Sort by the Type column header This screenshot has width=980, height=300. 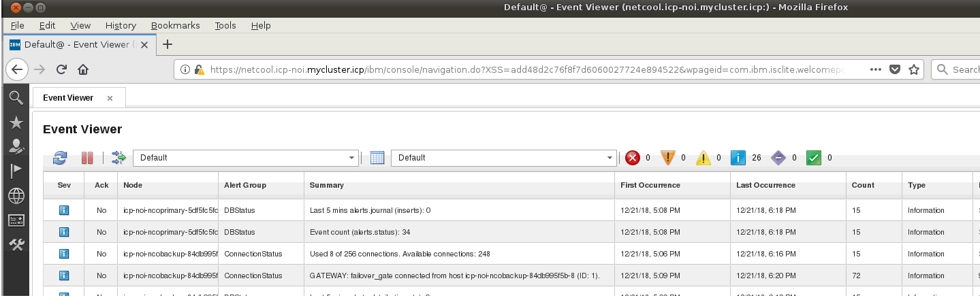click(x=936, y=185)
